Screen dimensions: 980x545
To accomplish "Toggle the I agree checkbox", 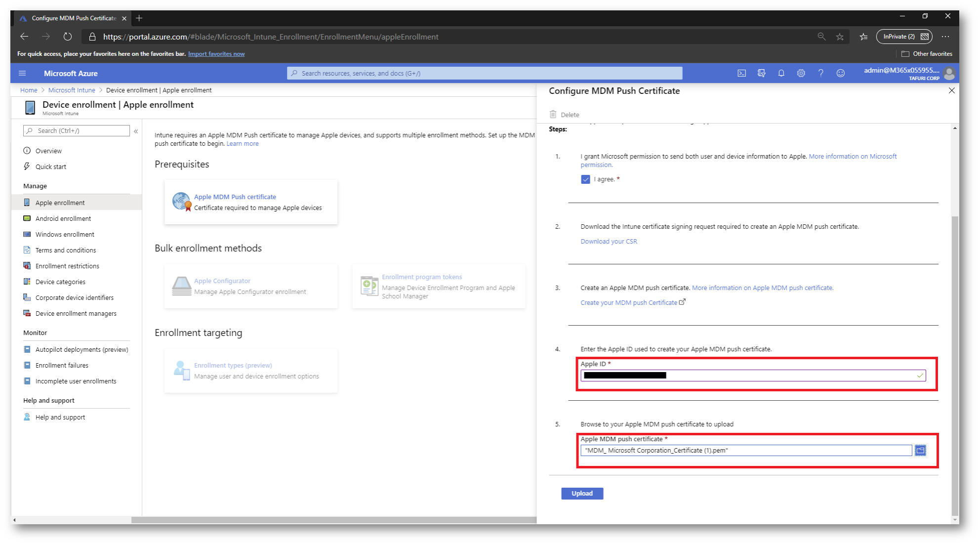I will [x=585, y=179].
